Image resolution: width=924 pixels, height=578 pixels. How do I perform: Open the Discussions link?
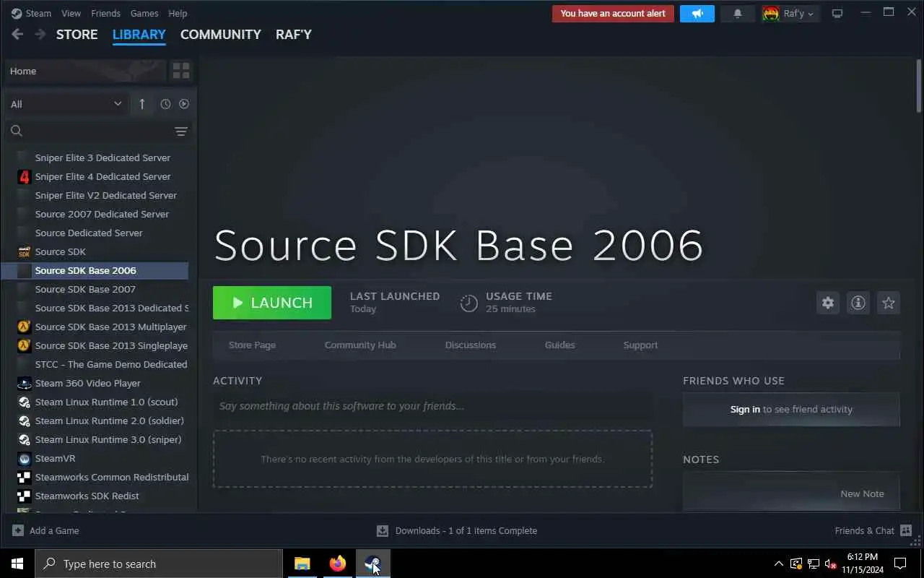pos(471,345)
